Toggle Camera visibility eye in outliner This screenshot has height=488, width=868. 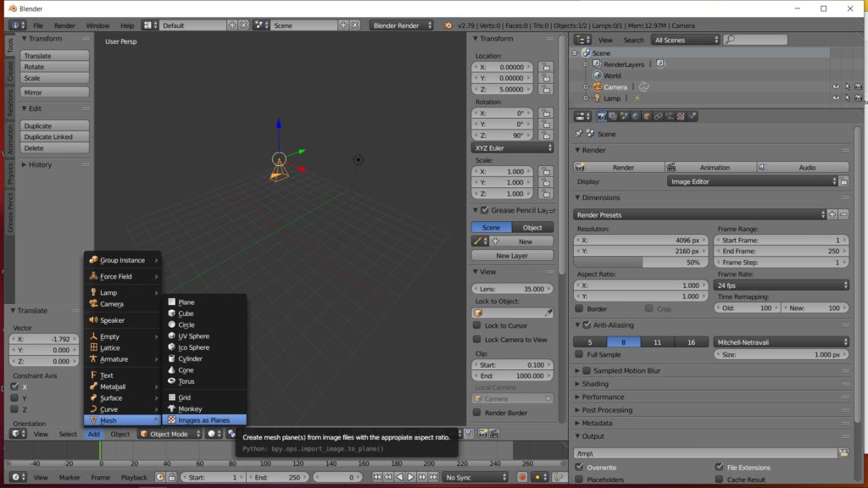pyautogui.click(x=836, y=86)
